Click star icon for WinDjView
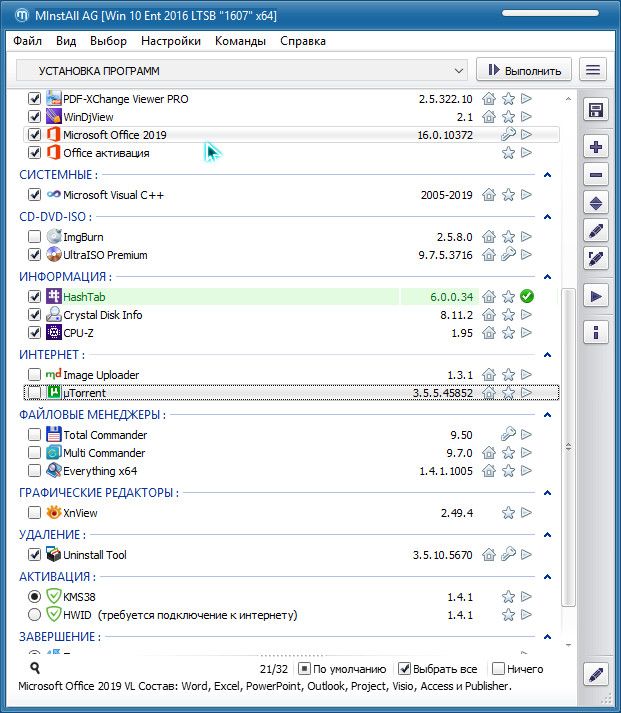The width and height of the screenshot is (621, 713). tap(508, 117)
